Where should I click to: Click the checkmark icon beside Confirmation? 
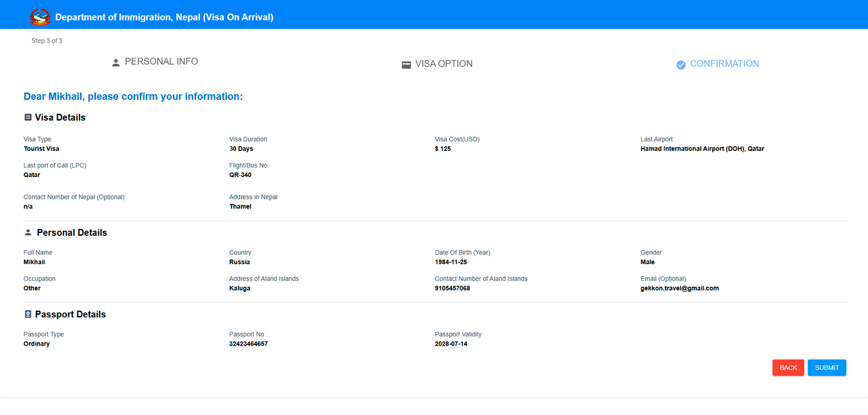[x=681, y=65]
